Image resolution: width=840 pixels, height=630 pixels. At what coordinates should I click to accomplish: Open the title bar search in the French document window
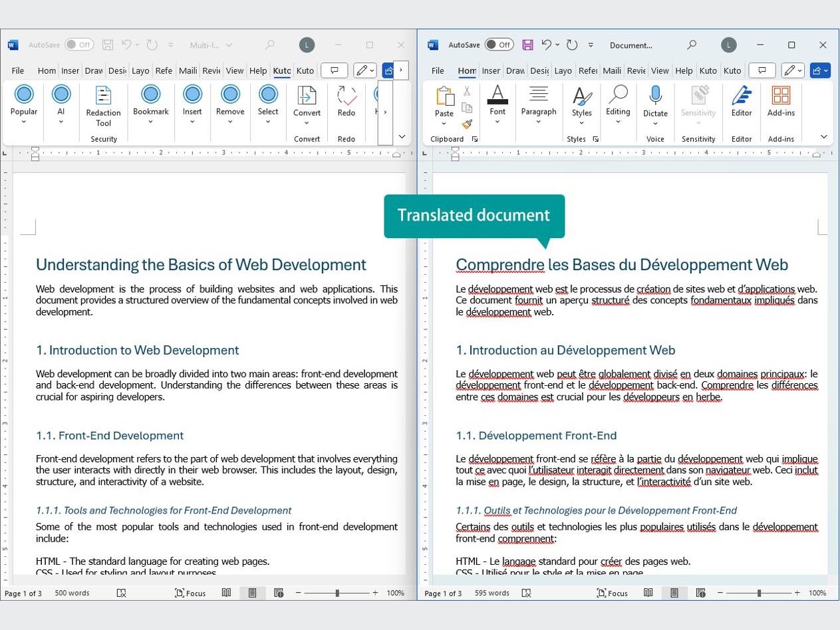(692, 45)
